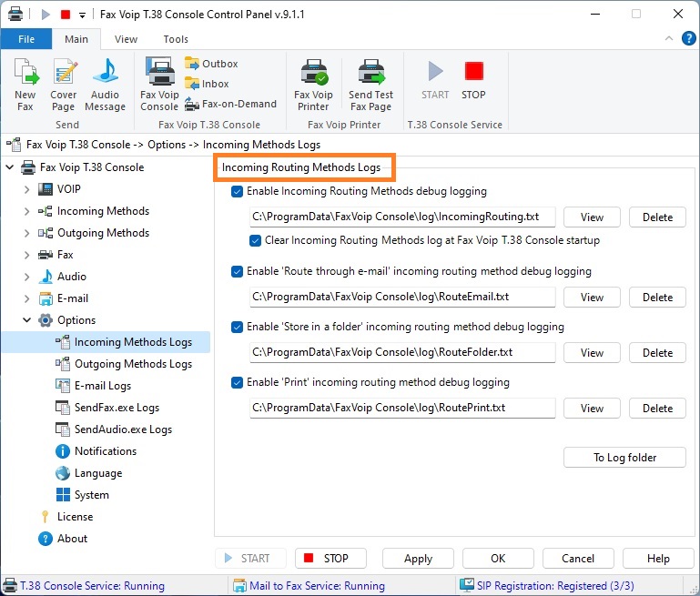This screenshot has width=700, height=596.
Task: Delete the RoutePrint.txt log
Action: click(657, 409)
